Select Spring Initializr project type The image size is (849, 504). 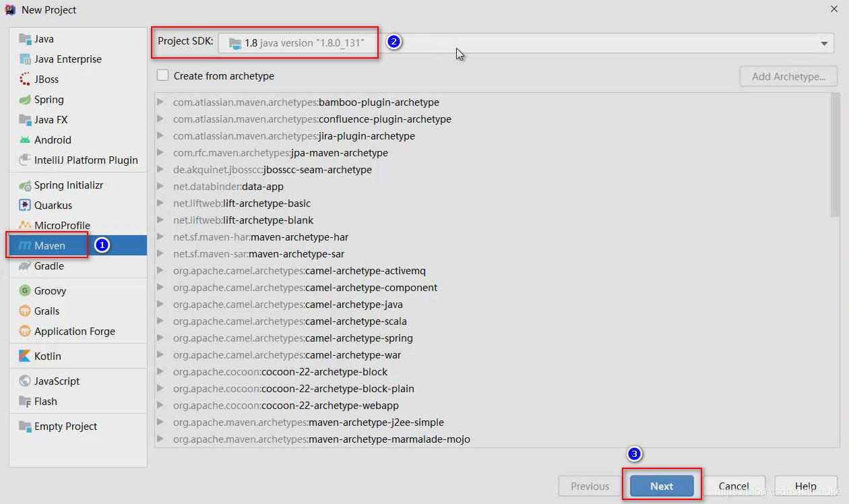tap(78, 185)
